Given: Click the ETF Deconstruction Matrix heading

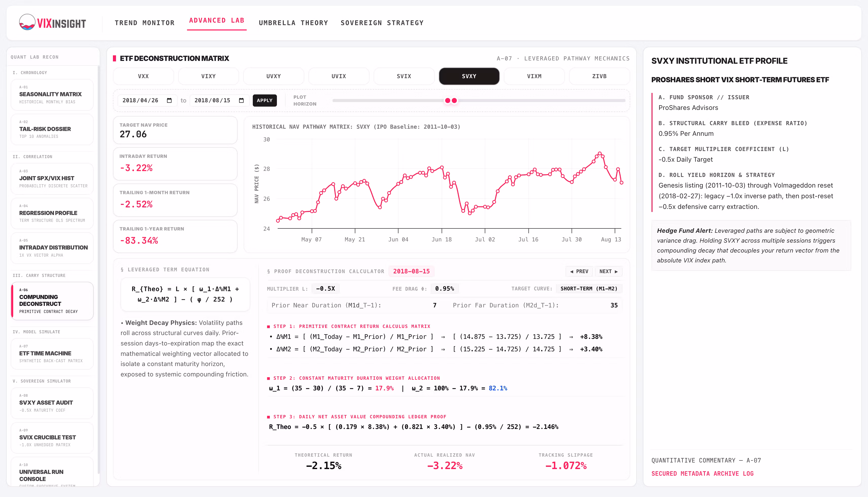Looking at the screenshot, I should click(174, 58).
